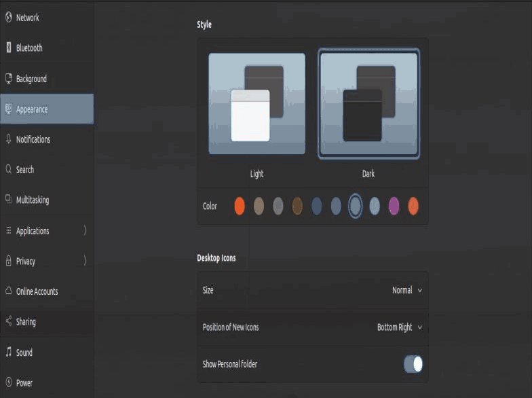Open Position dropdown showing Bottom Right
Image resolution: width=532 pixels, height=398 pixels.
pyautogui.click(x=399, y=327)
